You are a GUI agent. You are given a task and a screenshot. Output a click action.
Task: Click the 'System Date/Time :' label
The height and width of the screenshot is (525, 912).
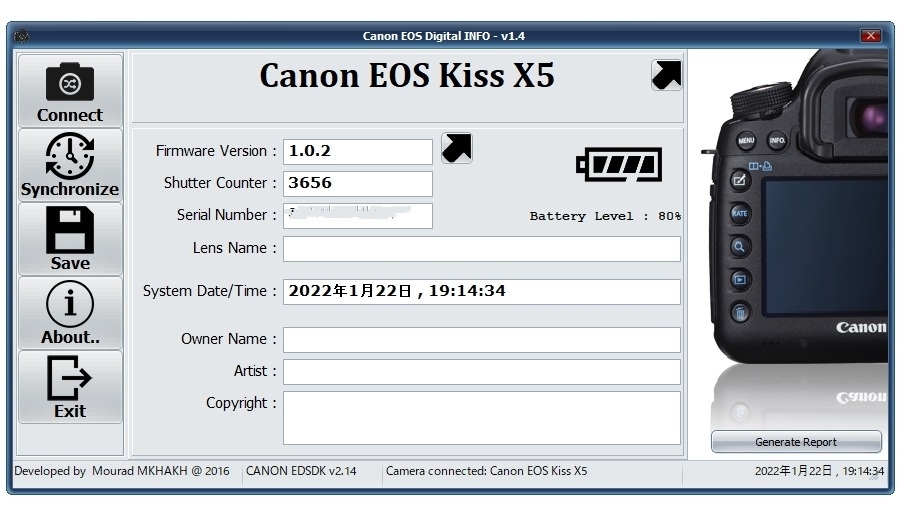[x=209, y=291]
